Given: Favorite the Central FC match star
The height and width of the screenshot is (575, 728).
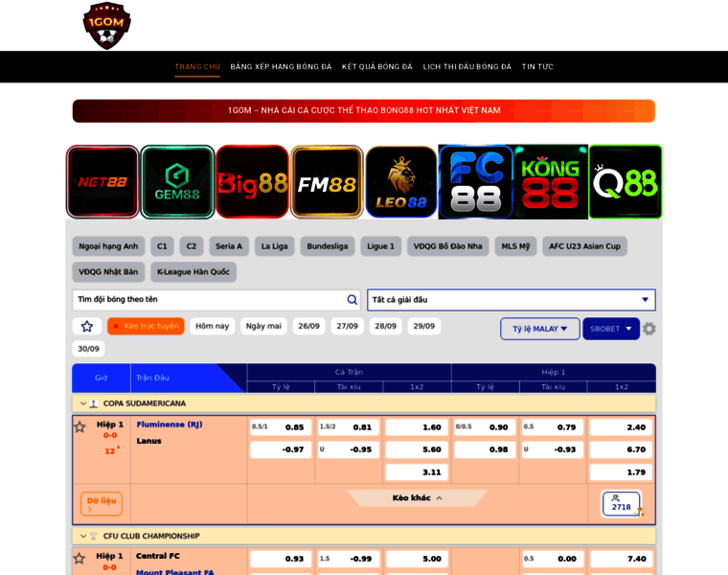Looking at the screenshot, I should [80, 559].
